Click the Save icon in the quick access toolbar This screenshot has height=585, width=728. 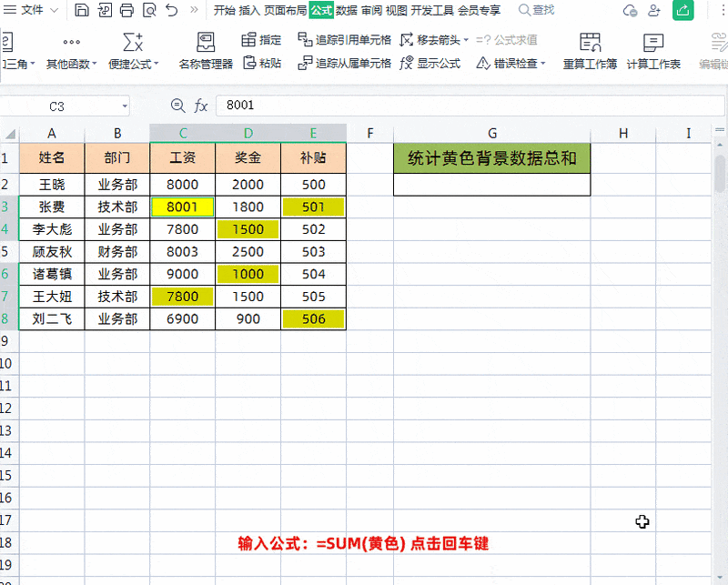(x=82, y=10)
